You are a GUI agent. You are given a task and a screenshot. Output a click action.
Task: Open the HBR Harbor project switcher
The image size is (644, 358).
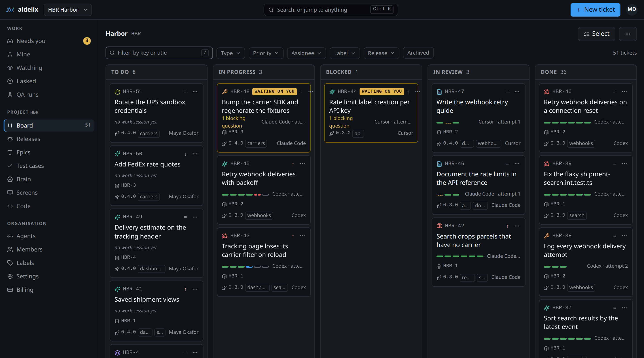(68, 10)
